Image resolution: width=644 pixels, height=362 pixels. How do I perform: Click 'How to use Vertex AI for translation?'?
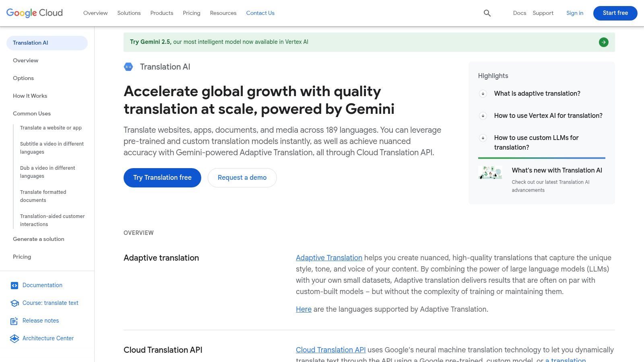click(x=548, y=116)
